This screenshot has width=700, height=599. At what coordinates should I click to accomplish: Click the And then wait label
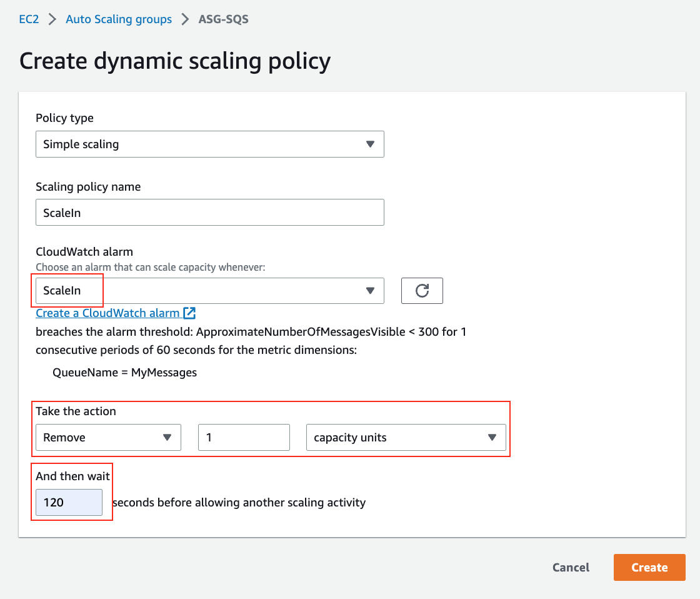tap(72, 476)
